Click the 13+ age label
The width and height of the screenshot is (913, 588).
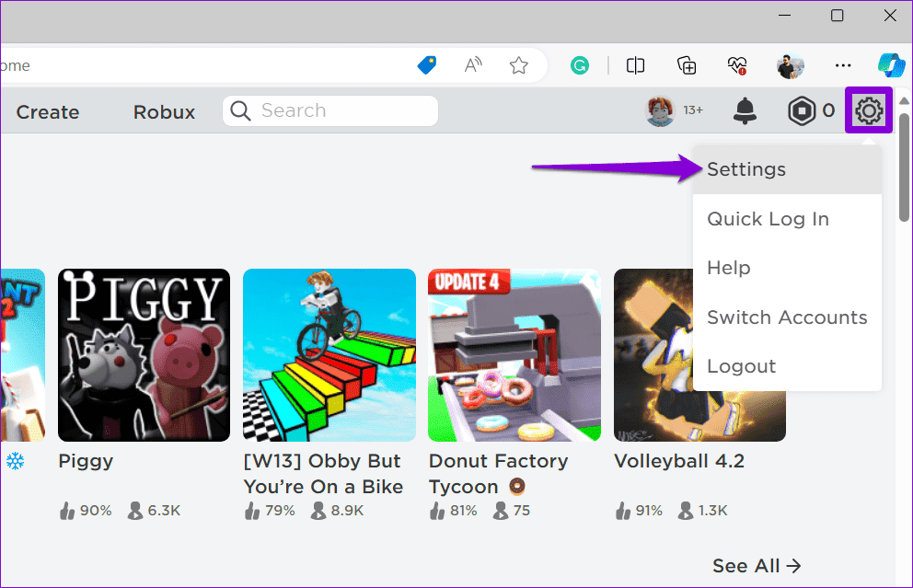pos(693,110)
